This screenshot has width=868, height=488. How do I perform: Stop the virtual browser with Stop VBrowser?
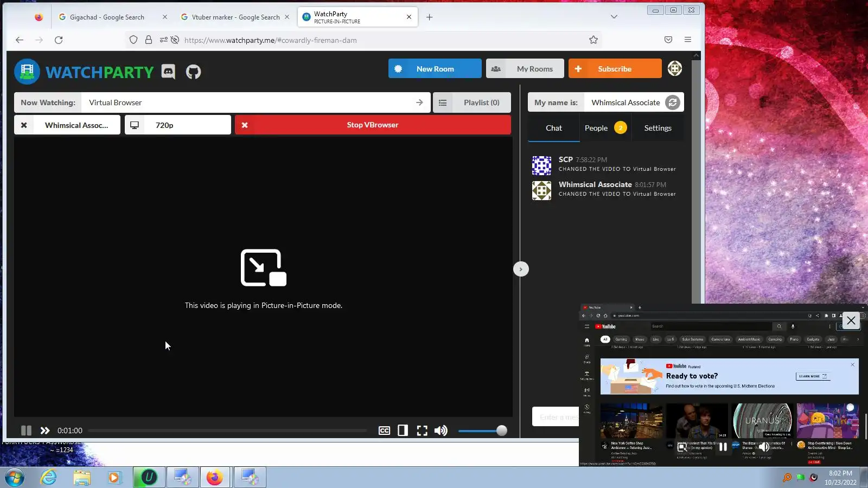tap(373, 125)
